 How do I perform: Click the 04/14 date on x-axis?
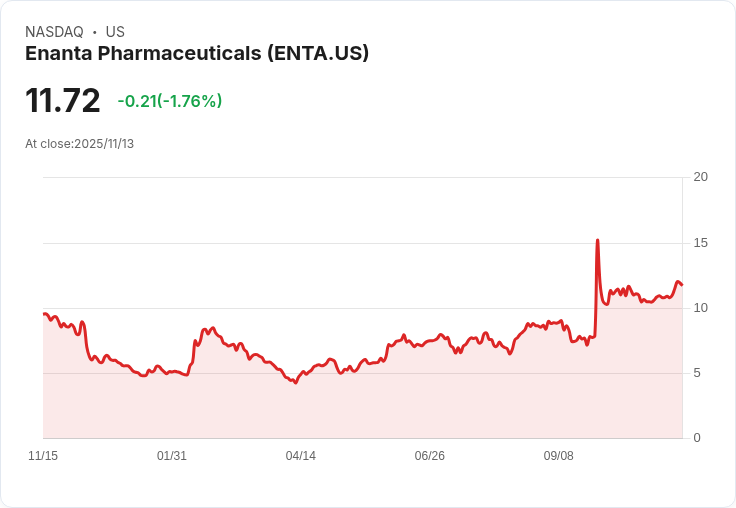300,455
